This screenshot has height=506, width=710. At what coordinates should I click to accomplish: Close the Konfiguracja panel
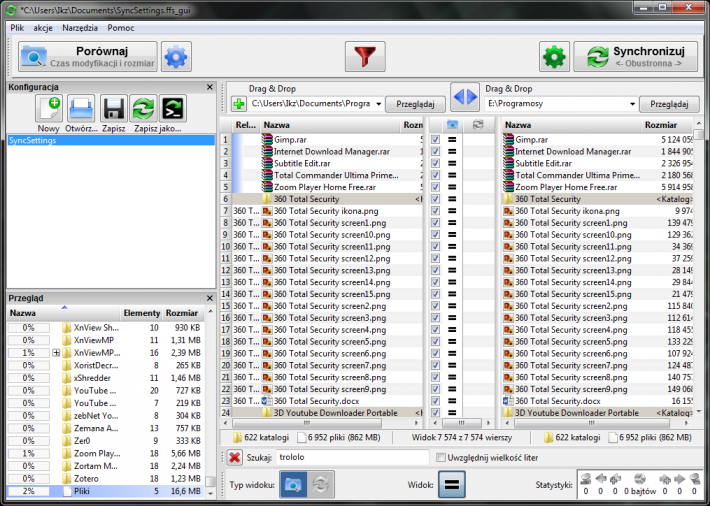click(210, 87)
